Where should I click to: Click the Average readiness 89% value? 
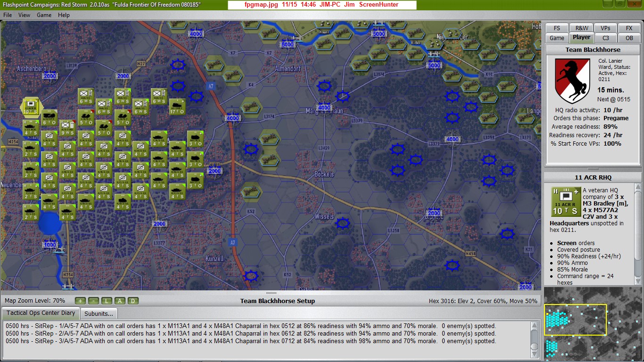[610, 127]
